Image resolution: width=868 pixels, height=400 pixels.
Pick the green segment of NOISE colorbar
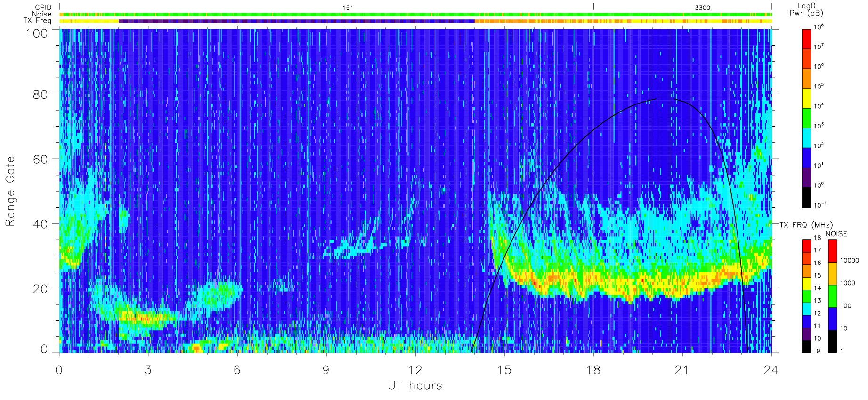832,296
